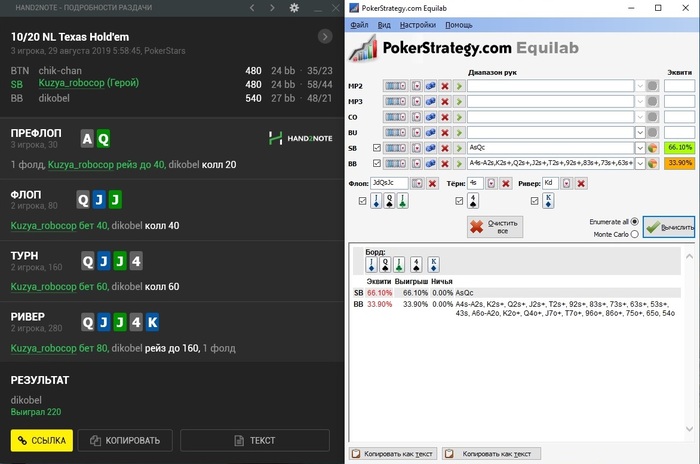Clear BB range with red X
This screenshot has height=464, width=700.
(445, 163)
